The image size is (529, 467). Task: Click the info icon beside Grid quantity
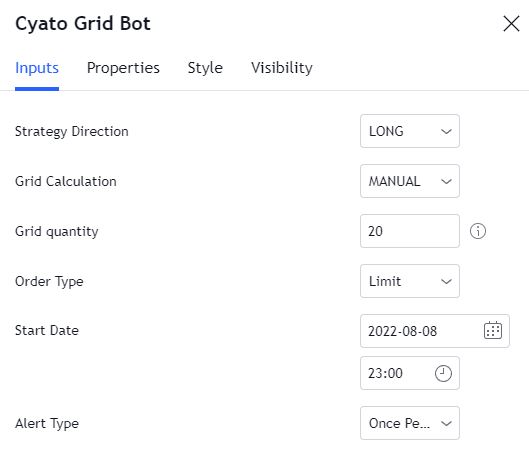[x=477, y=231]
